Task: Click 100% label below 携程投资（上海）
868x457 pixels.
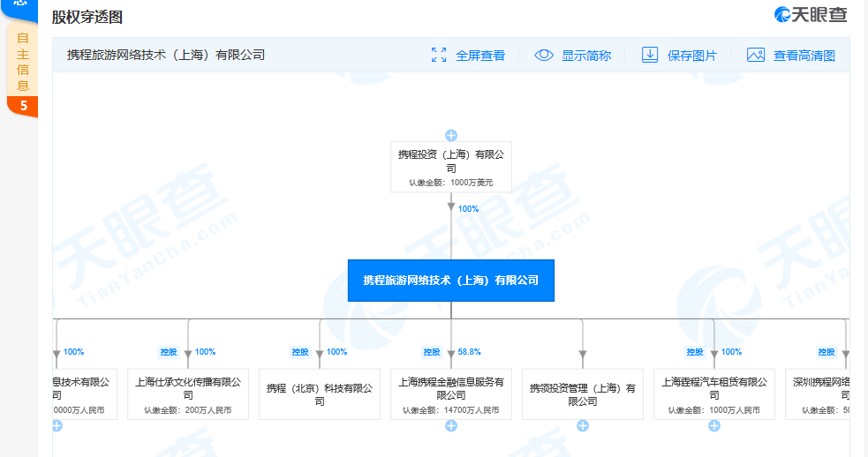Action: tap(468, 208)
